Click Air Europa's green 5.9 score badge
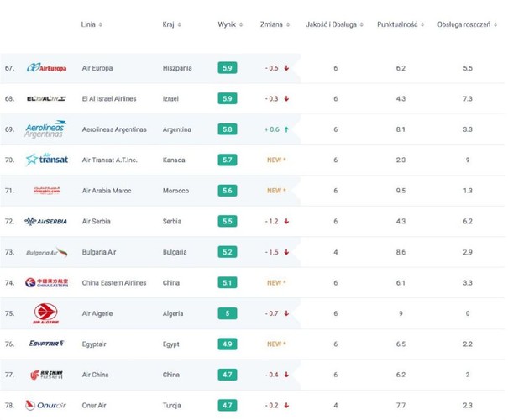This screenshot has width=508, height=420. (228, 67)
